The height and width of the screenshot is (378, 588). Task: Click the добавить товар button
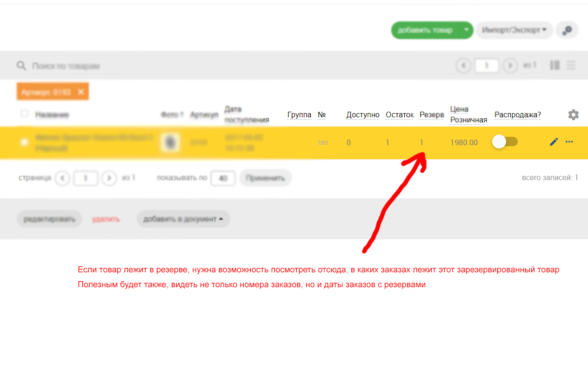pos(425,30)
